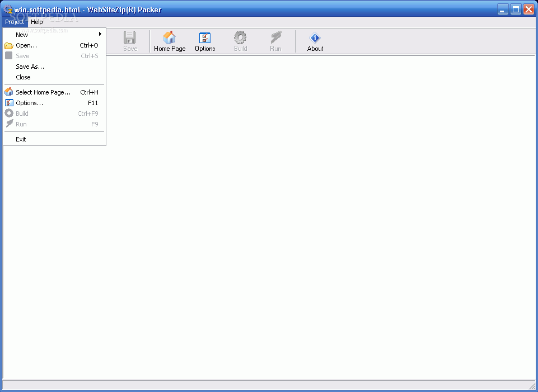Click the Ctrl+F9 shortcut text

[88, 114]
